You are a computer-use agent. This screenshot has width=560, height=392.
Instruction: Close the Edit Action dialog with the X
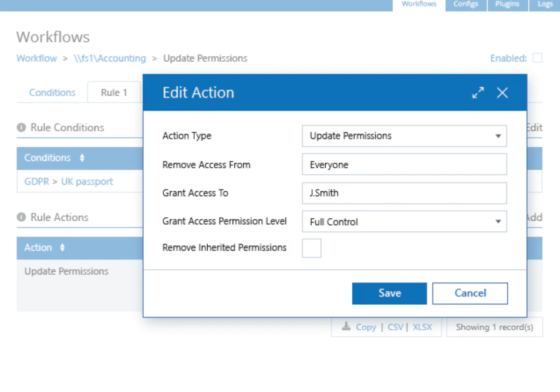pyautogui.click(x=502, y=92)
